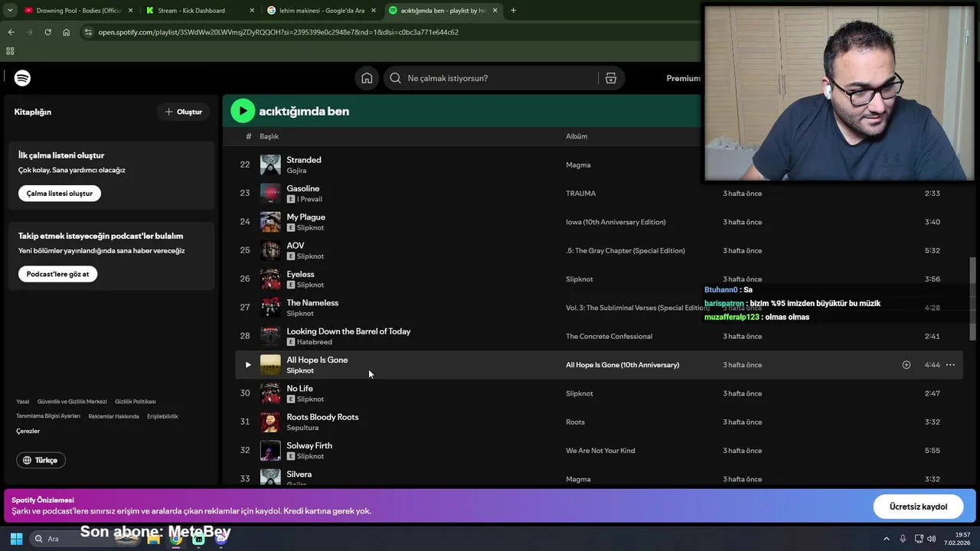Open 'Iowa (10th Anniversary Edition)' album link
The width and height of the screenshot is (980, 551).
click(616, 222)
